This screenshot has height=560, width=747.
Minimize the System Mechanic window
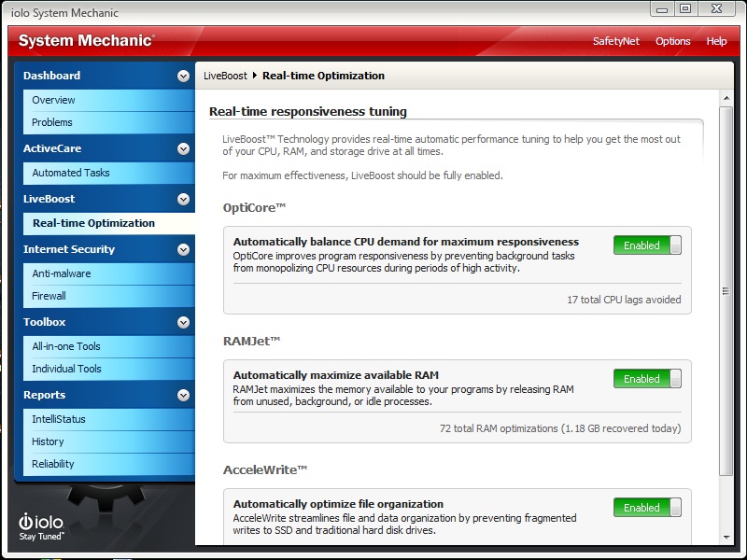click(662, 9)
